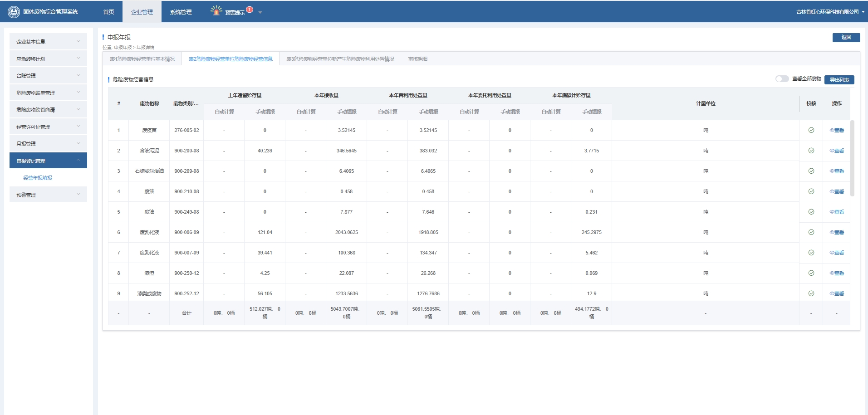The width and height of the screenshot is (868, 415).
Task: View details of 含油污泥 row
Action: pos(837,151)
